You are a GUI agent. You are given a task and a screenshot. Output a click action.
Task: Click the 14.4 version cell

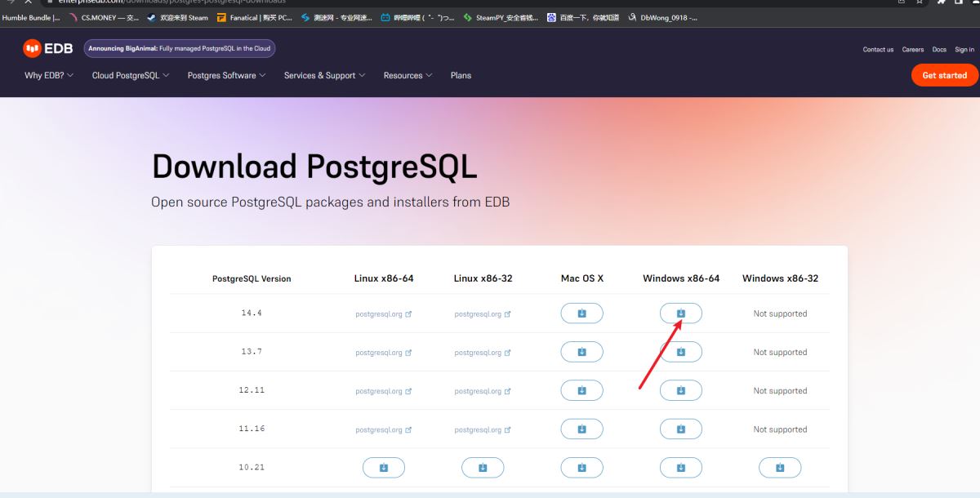(252, 313)
